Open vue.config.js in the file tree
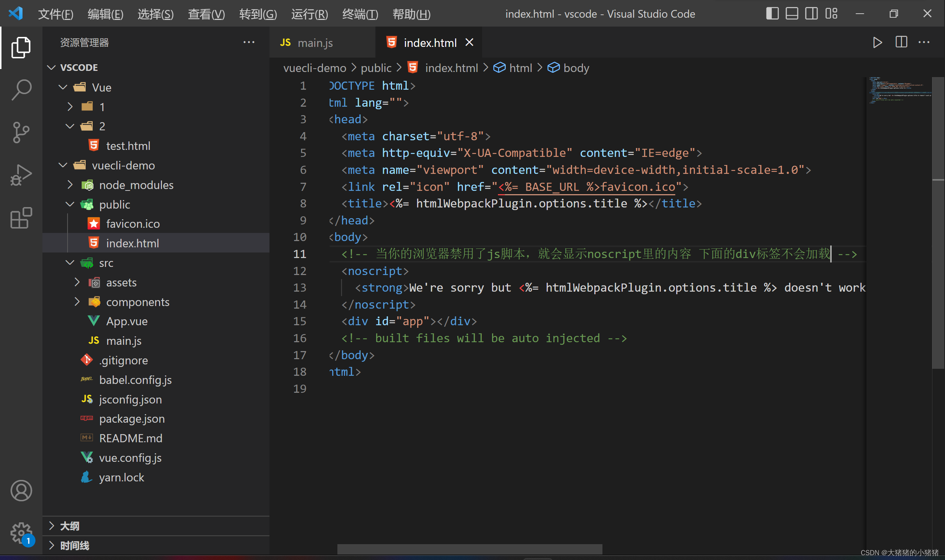The width and height of the screenshot is (945, 560). [156, 458]
